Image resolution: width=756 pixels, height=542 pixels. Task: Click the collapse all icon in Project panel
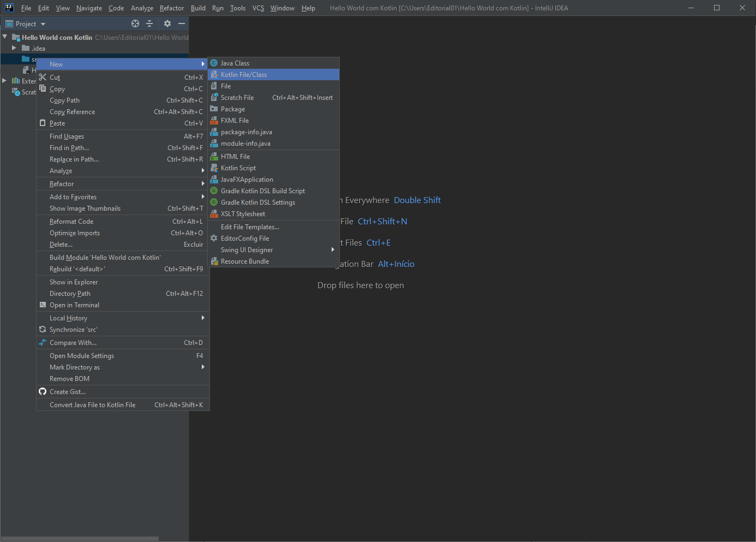click(149, 23)
